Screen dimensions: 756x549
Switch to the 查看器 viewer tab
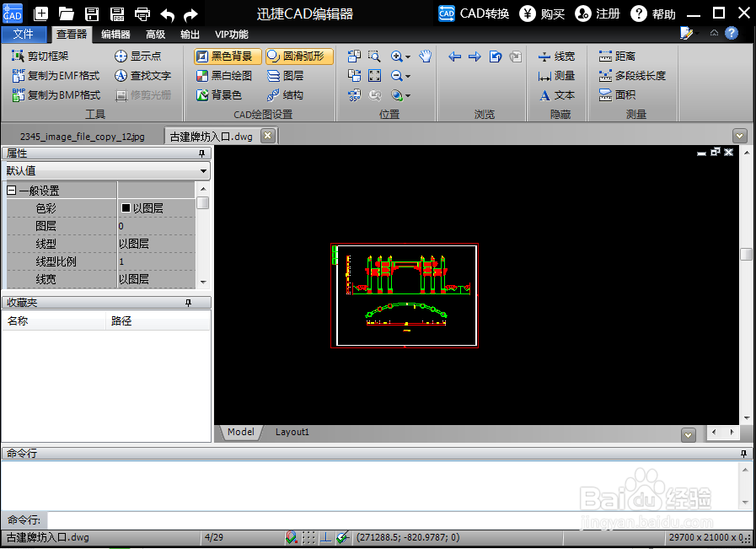72,35
